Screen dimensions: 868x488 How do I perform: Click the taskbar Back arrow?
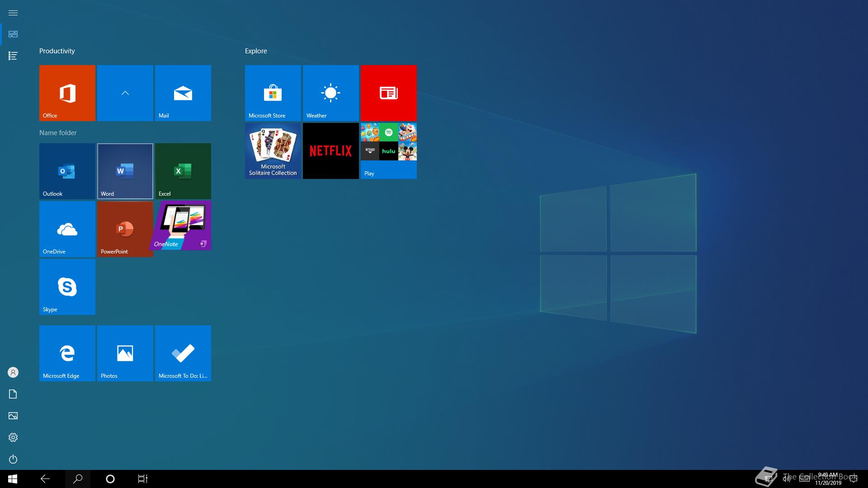point(45,479)
